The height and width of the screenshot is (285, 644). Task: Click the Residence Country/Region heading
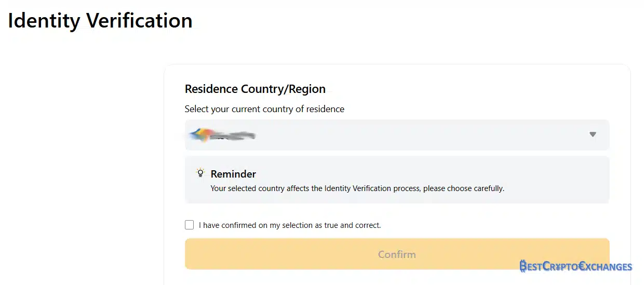tap(255, 89)
